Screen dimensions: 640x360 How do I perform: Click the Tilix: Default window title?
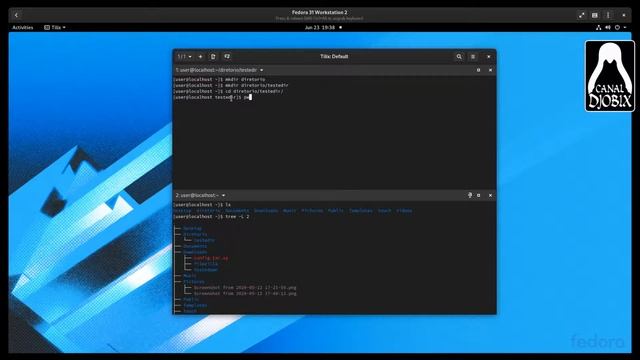[334, 56]
